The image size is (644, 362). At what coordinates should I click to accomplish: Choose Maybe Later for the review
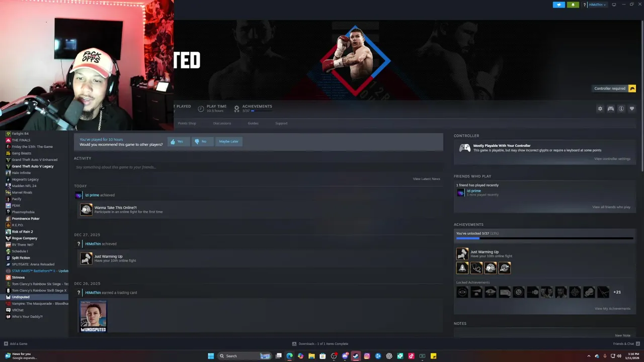click(x=228, y=141)
